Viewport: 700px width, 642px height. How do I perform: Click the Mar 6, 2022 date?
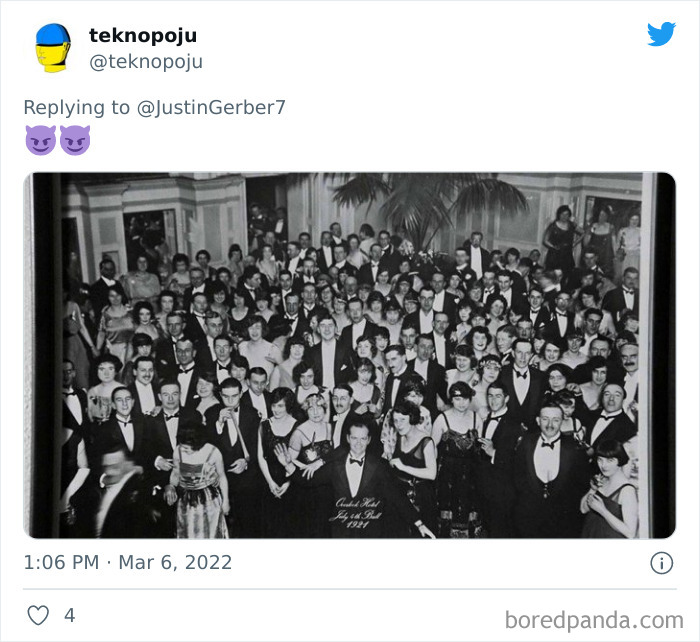[175, 562]
